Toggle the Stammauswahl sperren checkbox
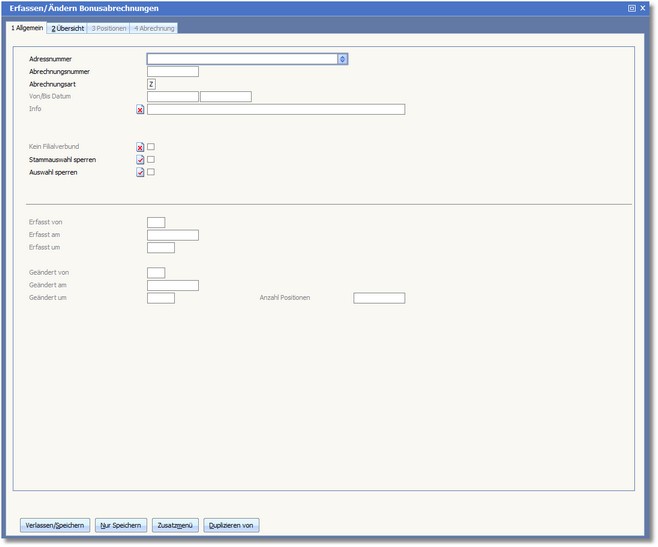The image size is (658, 547). coord(151,160)
